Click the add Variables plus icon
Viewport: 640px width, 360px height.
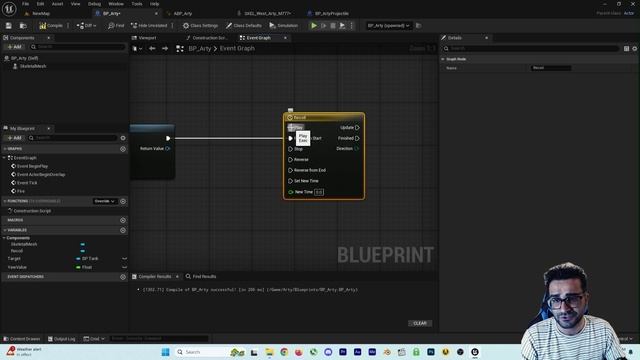coord(123,230)
